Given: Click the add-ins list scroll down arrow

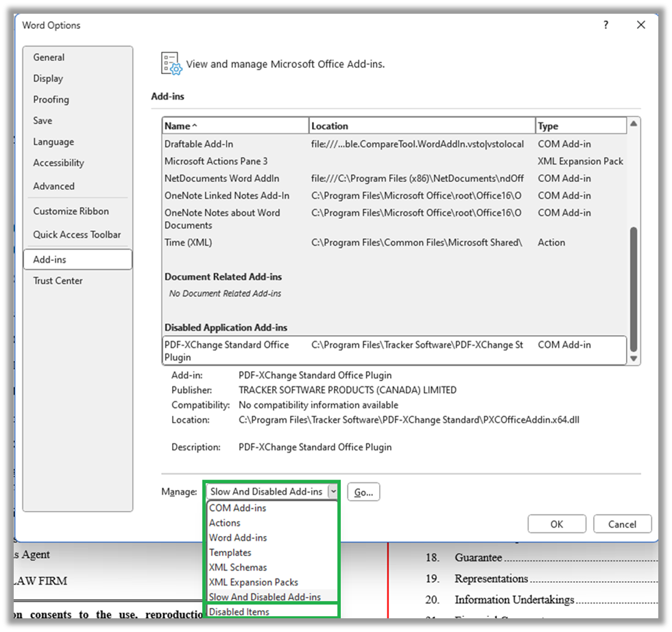Looking at the screenshot, I should [x=634, y=358].
